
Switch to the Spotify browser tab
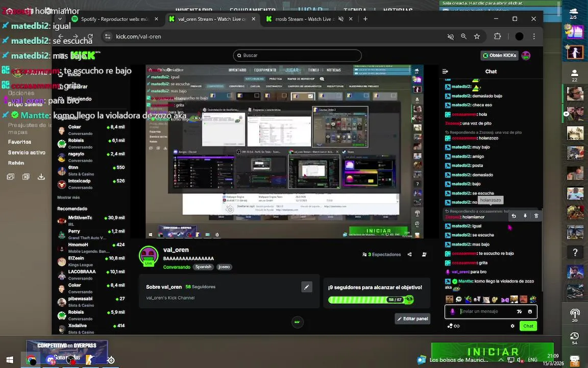click(114, 19)
